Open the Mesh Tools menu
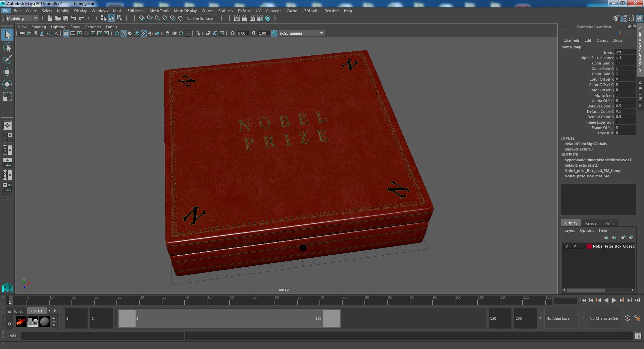644x349 pixels. pos(159,11)
